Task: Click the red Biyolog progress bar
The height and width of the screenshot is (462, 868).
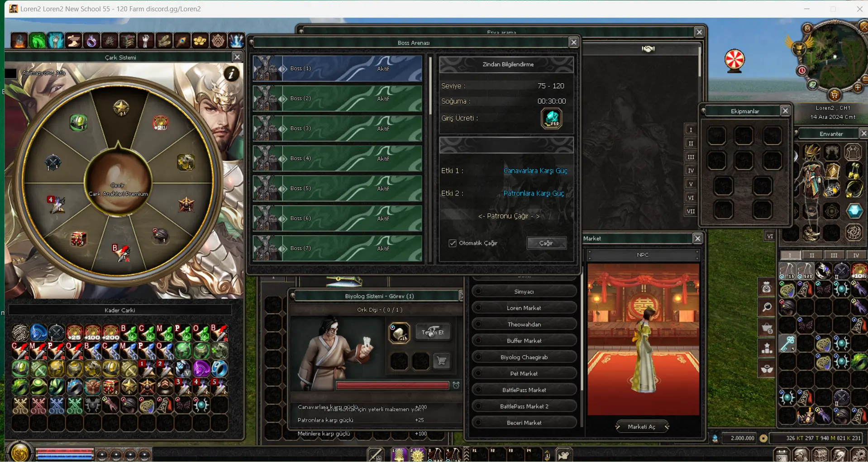Action: [x=392, y=386]
